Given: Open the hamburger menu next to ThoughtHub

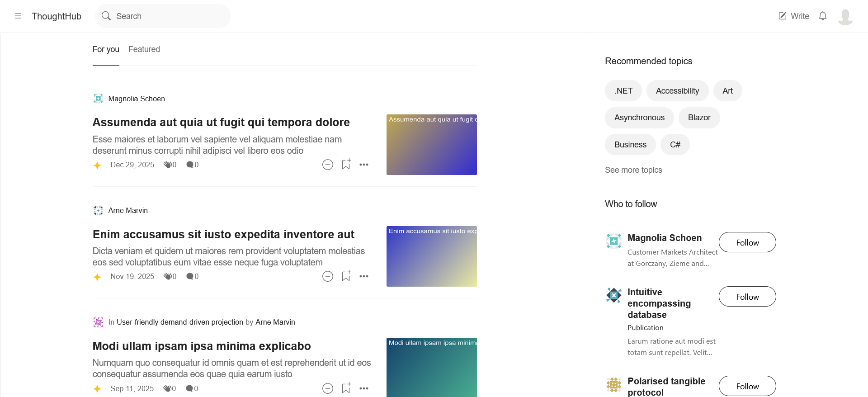Looking at the screenshot, I should [18, 16].
